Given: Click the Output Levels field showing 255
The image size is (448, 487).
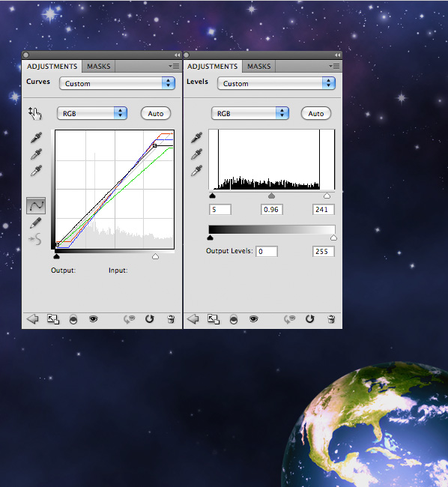Looking at the screenshot, I should tap(323, 252).
